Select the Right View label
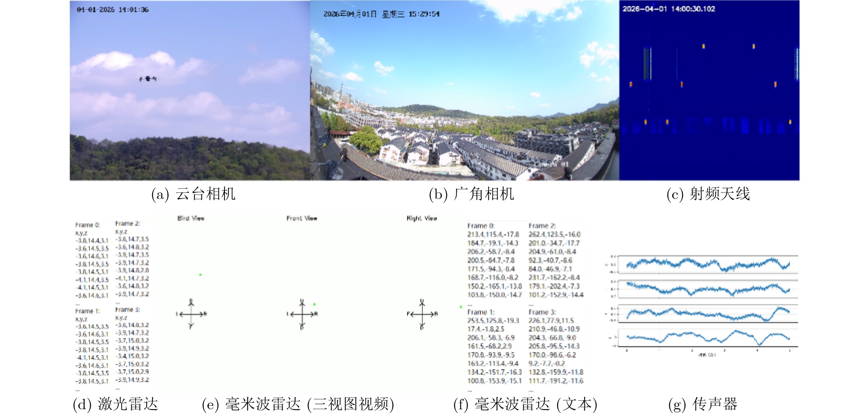Viewport: 868px width, 413px height. click(x=422, y=218)
